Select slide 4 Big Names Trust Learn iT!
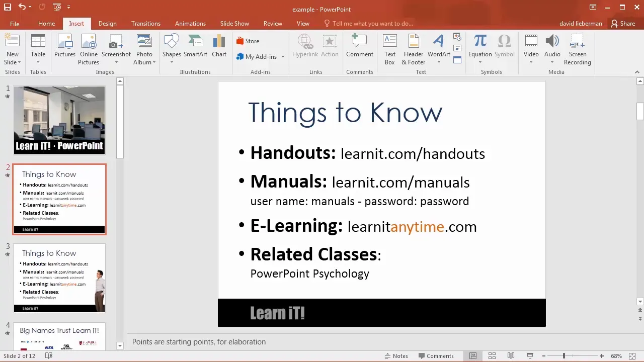Image resolution: width=644 pixels, height=362 pixels. point(59,336)
